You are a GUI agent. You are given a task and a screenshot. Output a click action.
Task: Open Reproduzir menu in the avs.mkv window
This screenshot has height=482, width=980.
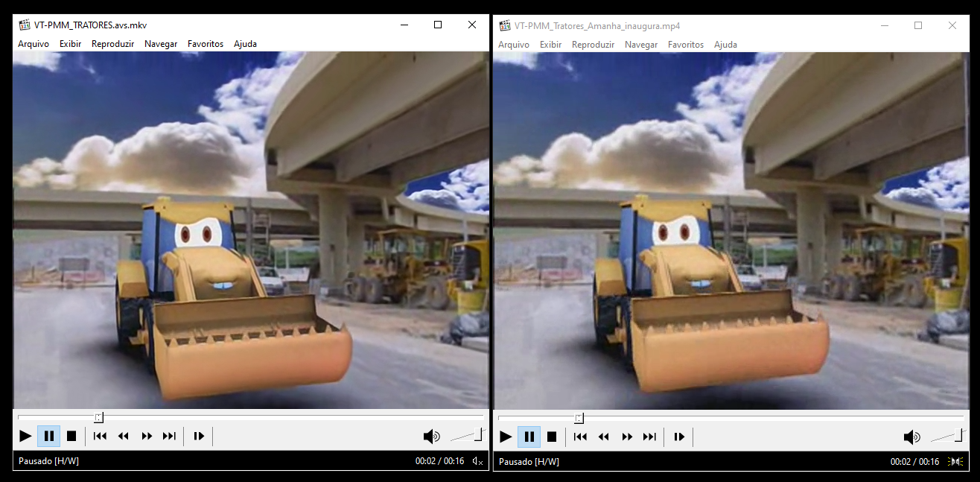coord(112,44)
